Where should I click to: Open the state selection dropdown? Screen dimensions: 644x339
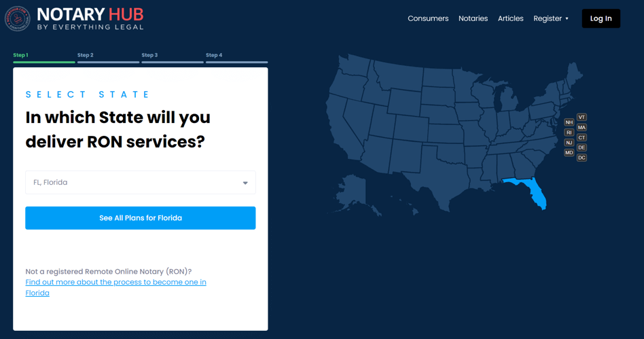coord(141,183)
